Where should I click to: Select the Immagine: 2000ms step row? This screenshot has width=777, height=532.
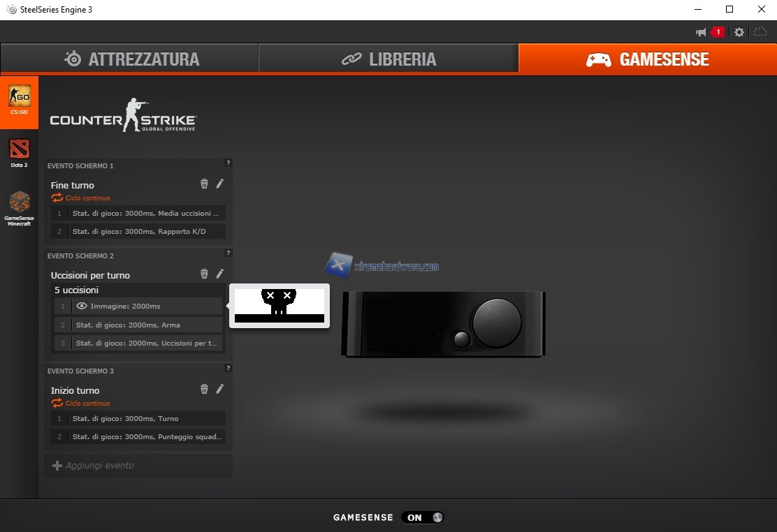click(138, 306)
